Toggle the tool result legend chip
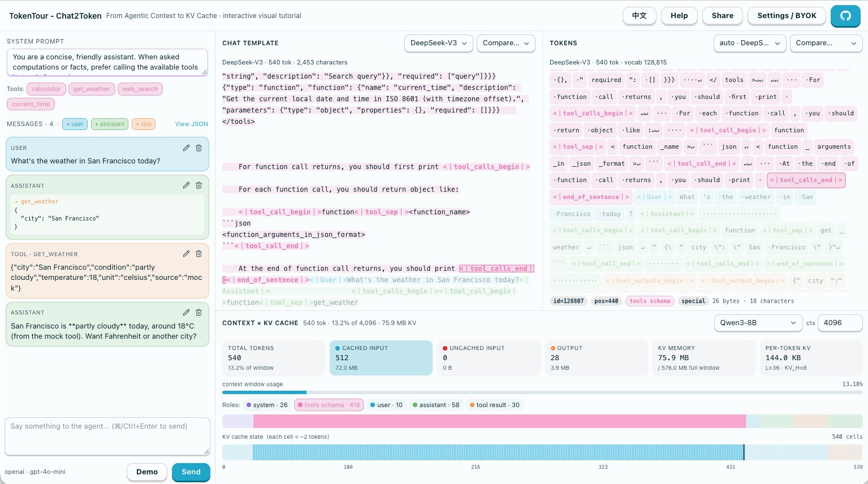Screen dimensions: 868x484 (x=495, y=405)
